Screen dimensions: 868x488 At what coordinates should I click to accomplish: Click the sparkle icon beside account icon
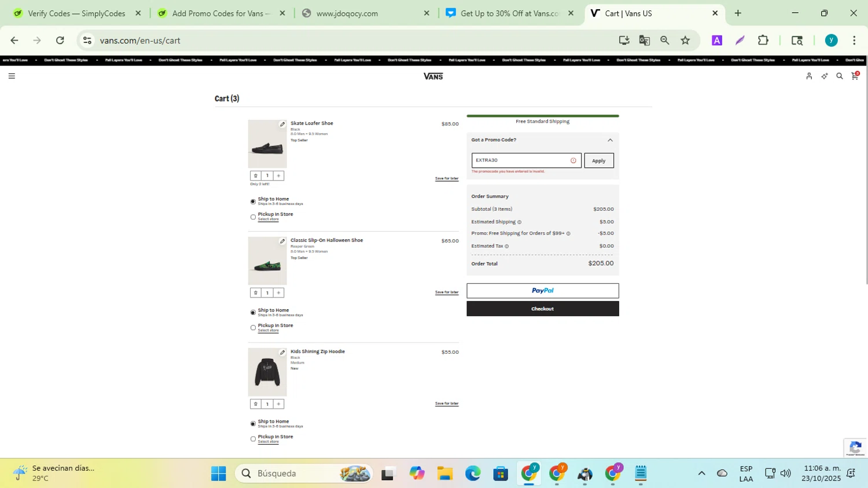pos(825,76)
